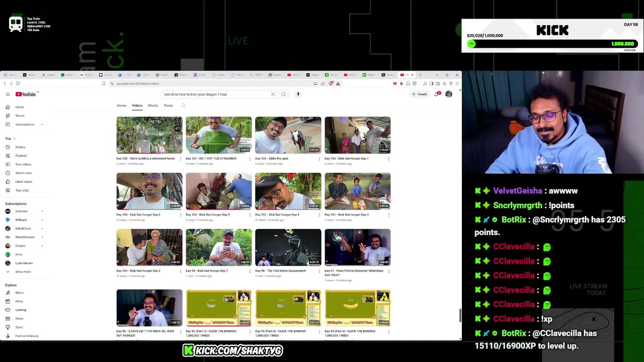Clear the search box with X icon
This screenshot has height=362, width=644.
click(273, 94)
